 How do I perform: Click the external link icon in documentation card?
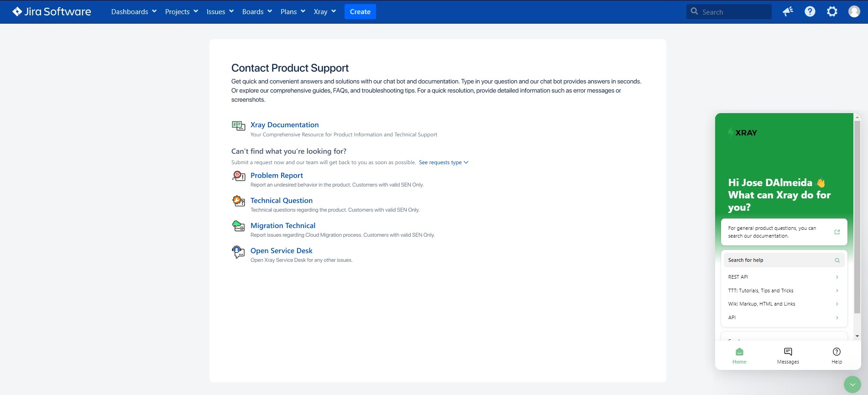coord(837,232)
